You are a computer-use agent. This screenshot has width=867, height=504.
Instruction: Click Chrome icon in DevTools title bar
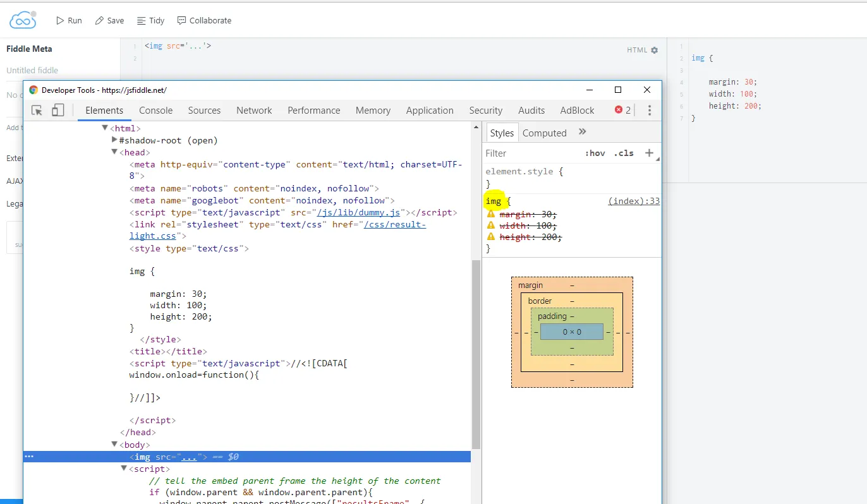[33, 90]
